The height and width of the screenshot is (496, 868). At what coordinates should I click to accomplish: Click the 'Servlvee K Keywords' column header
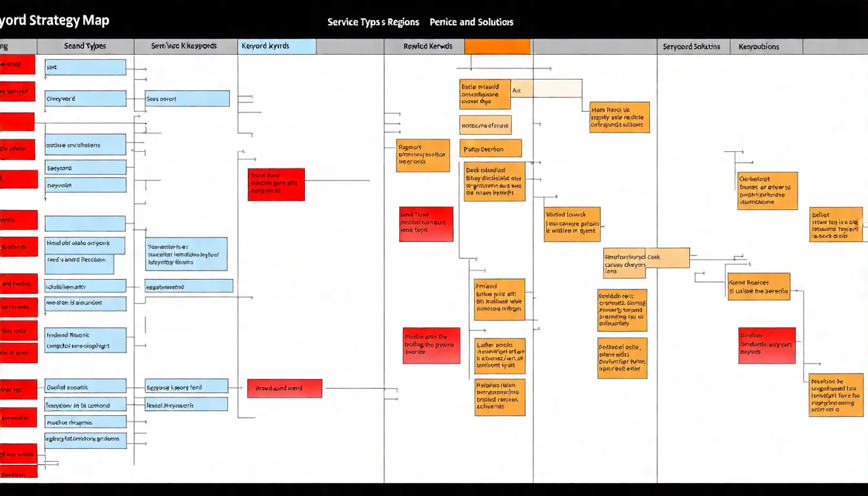184,46
